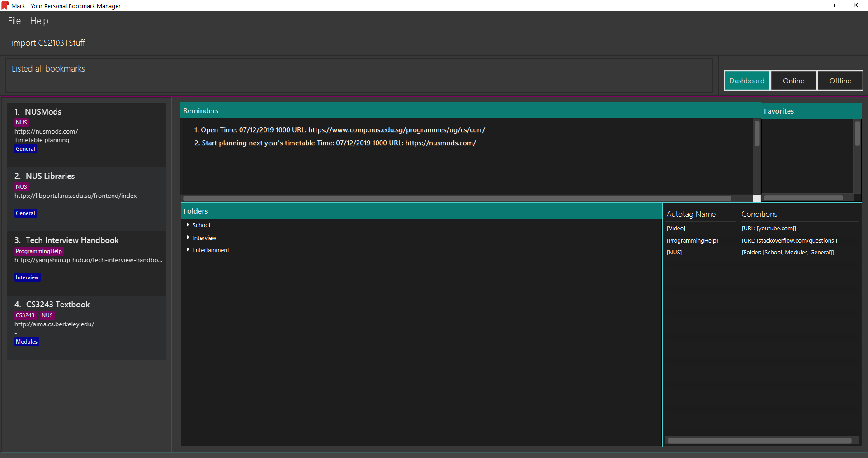Click the Listed all bookmarks result message
868x458 pixels.
pyautogui.click(x=48, y=69)
